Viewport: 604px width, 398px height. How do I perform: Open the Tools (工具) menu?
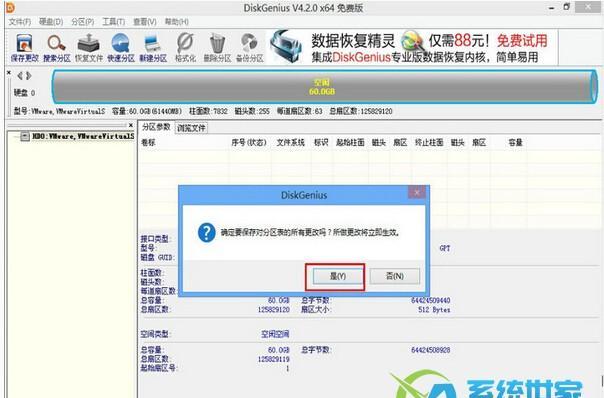(x=113, y=22)
